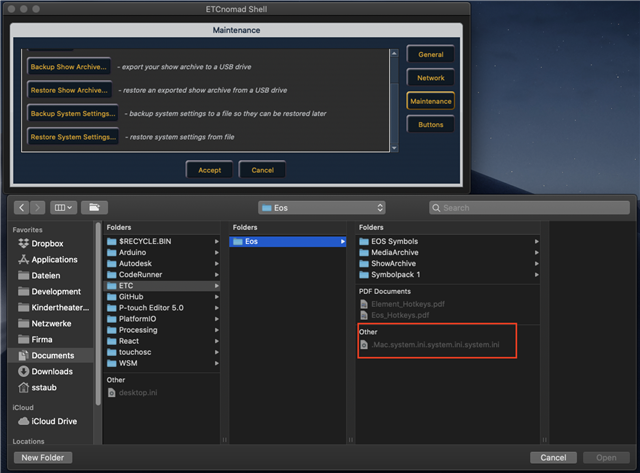The width and height of the screenshot is (640, 473).
Task: Open the EOS Symbols folder
Action: click(x=448, y=241)
